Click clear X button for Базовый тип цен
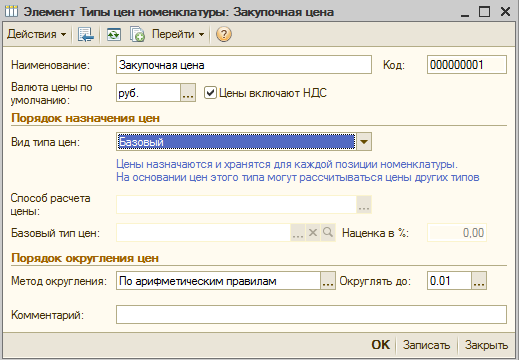Screen dimensions: 519x360 [x=313, y=232]
